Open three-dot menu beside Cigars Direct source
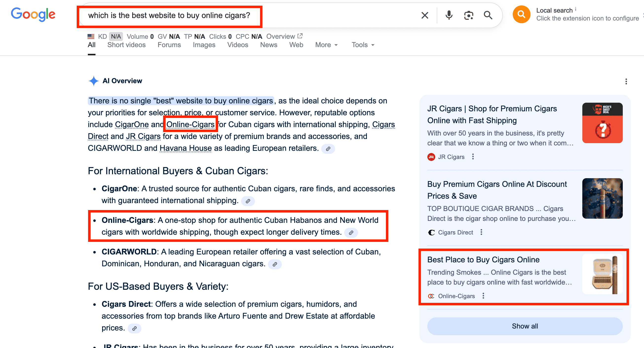The image size is (644, 348). click(481, 232)
